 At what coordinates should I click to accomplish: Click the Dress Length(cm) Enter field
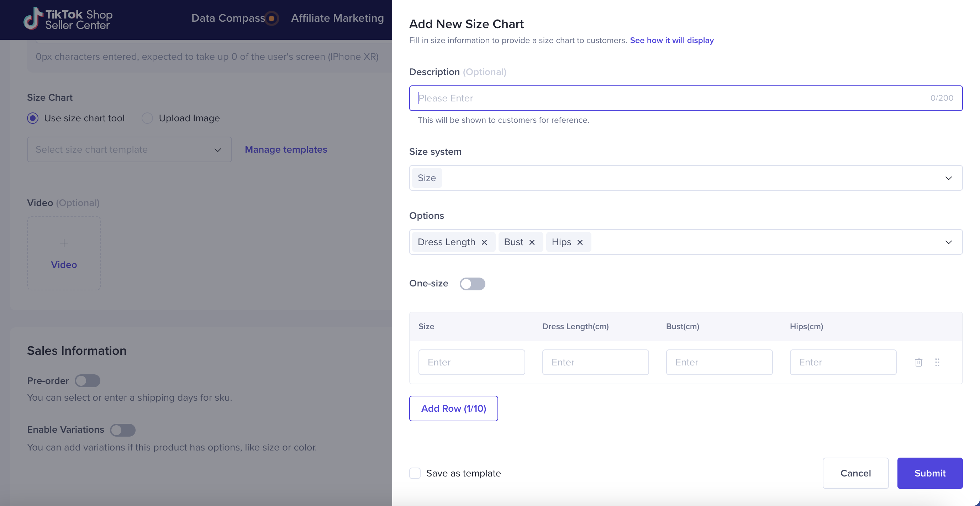coord(595,362)
